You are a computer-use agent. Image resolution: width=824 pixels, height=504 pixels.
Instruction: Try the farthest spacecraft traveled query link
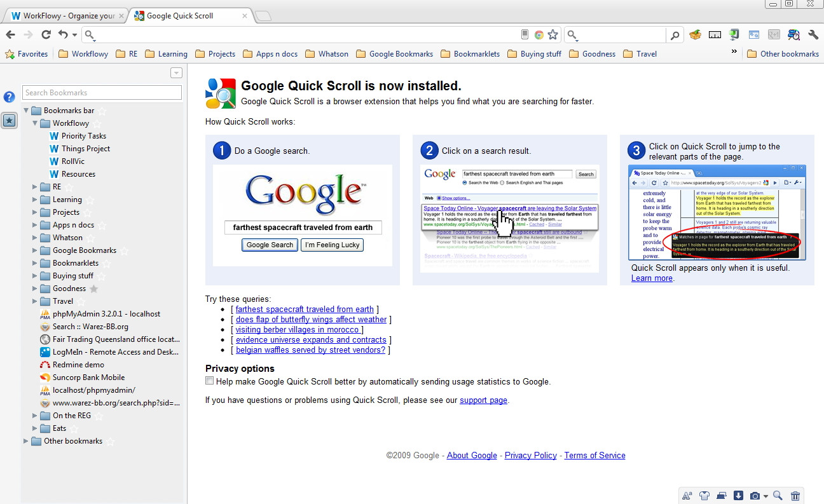pos(305,310)
